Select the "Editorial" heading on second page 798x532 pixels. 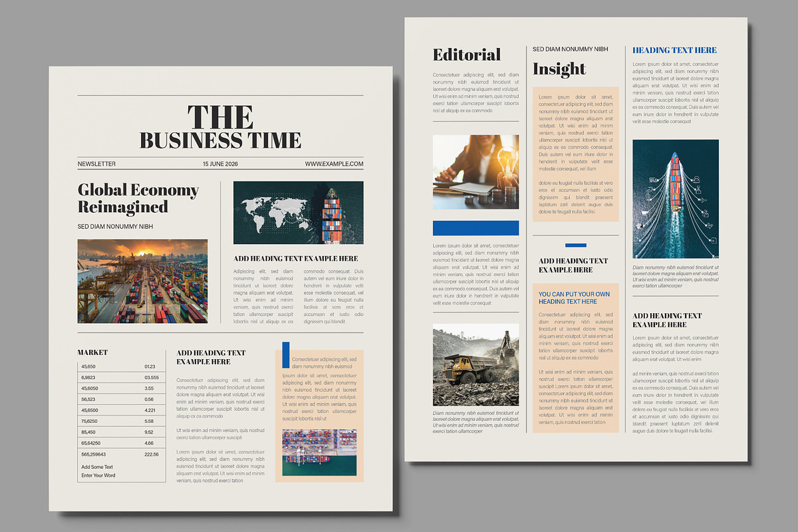[x=467, y=55]
